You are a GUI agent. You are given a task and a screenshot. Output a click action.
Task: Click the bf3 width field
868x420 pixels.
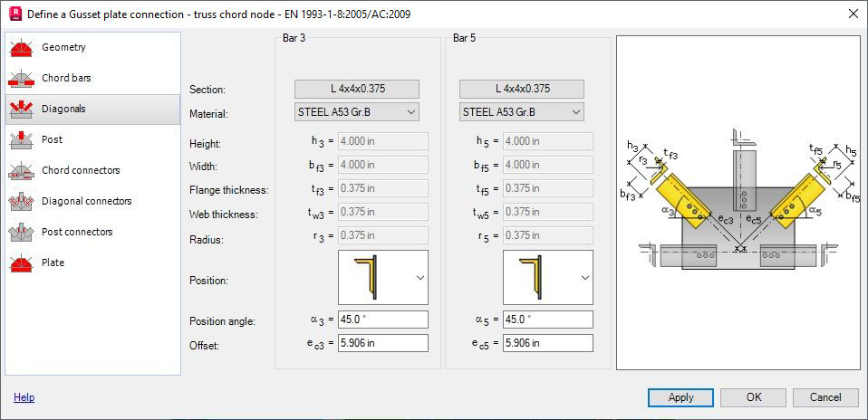pos(382,165)
